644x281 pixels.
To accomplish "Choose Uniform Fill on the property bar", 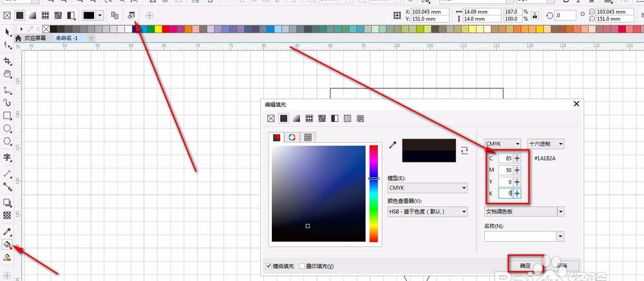I will (20, 15).
